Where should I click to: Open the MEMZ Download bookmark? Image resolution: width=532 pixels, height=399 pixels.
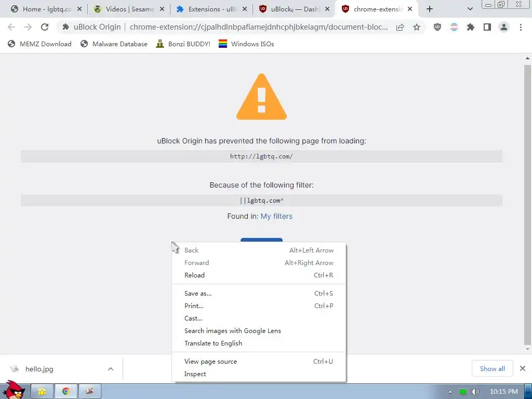39,44
